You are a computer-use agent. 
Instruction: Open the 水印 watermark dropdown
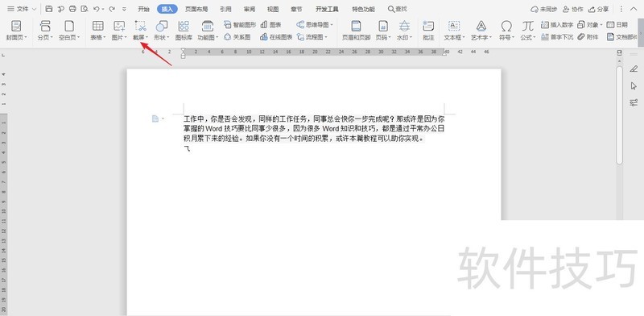[405, 31]
